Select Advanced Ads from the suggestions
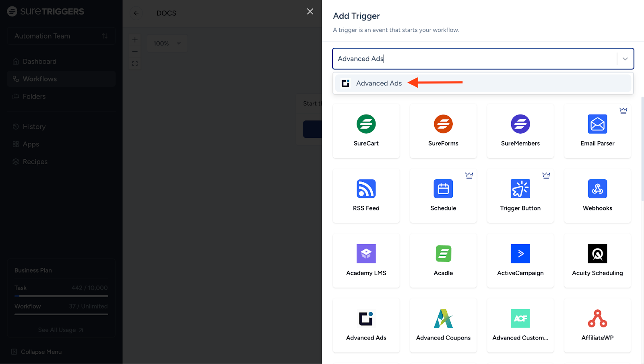The width and height of the screenshot is (644, 364). click(378, 83)
